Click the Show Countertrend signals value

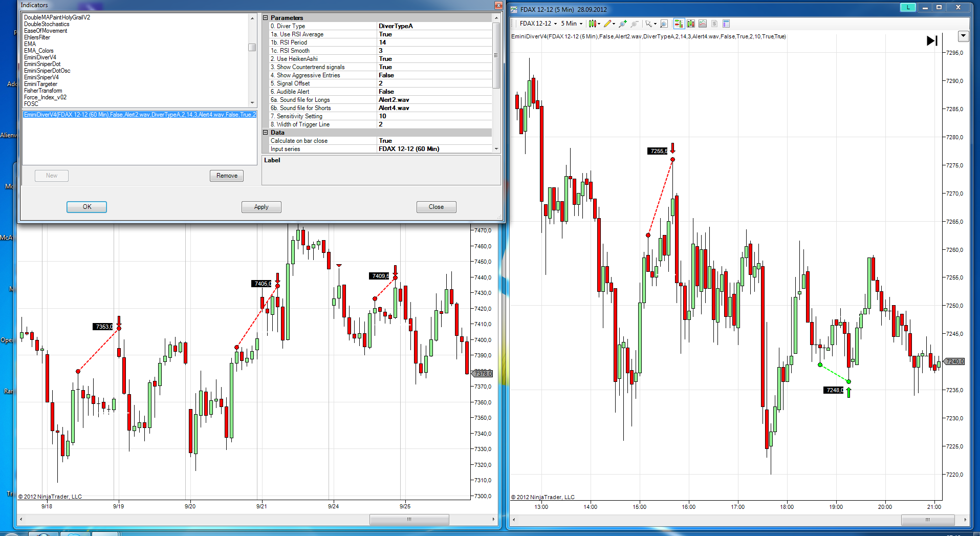point(434,67)
